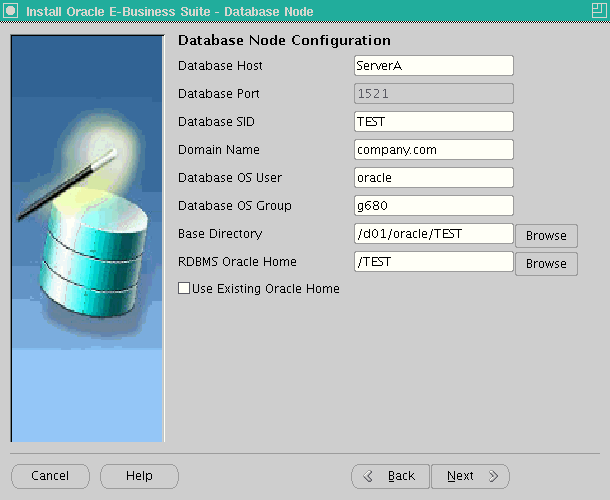Click the Database Host field

point(434,65)
